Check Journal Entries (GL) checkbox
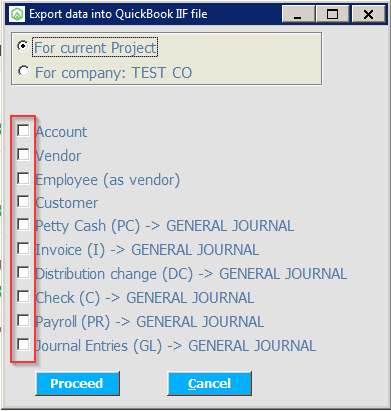 tap(23, 344)
